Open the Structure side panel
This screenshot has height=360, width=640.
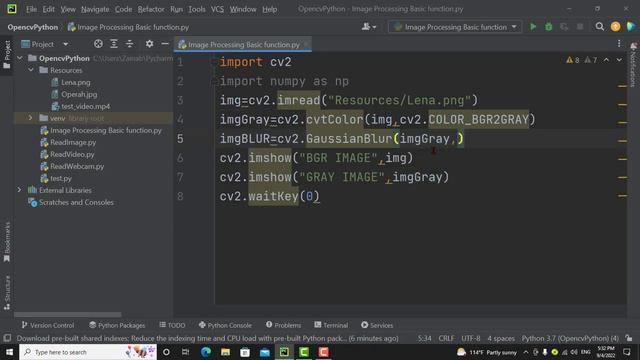pos(7,293)
